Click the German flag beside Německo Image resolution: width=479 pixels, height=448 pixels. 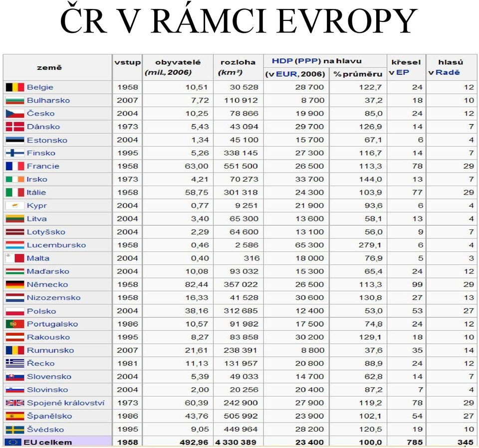pos(14,284)
